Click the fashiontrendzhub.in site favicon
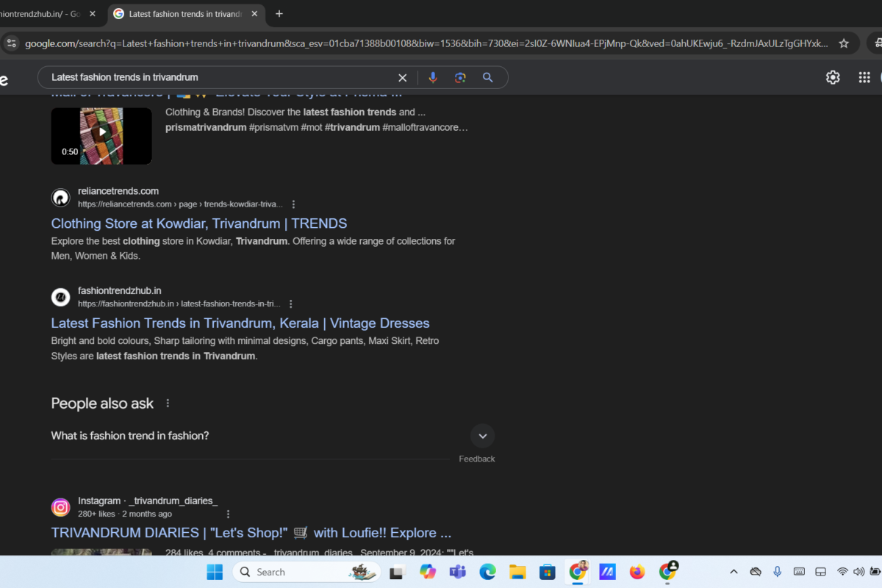This screenshot has height=588, width=882. pos(60,297)
